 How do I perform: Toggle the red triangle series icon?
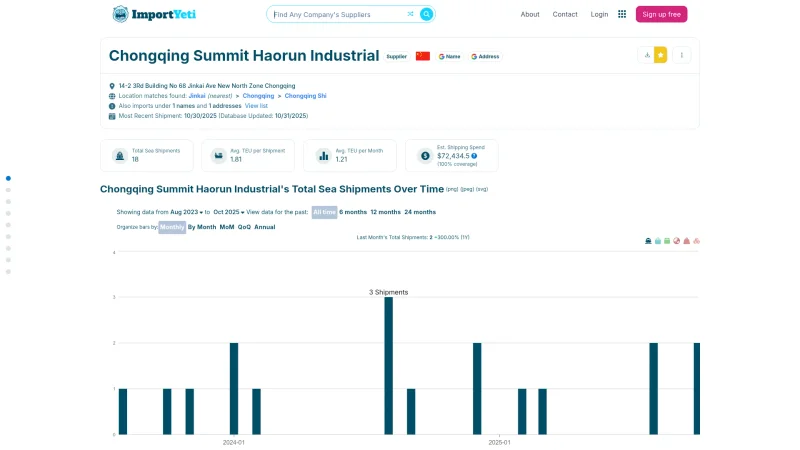[687, 241]
